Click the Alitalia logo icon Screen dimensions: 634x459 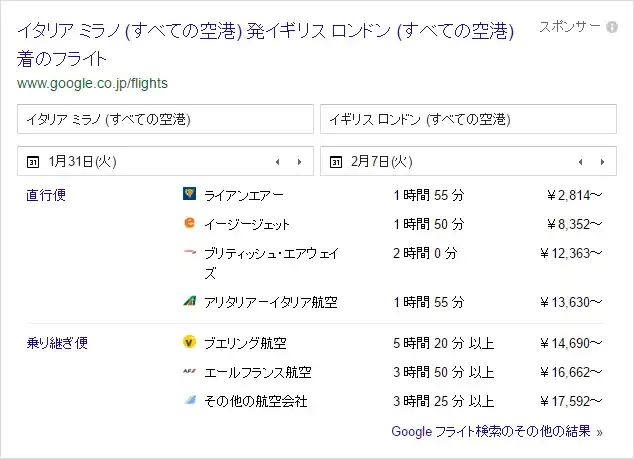coord(190,300)
